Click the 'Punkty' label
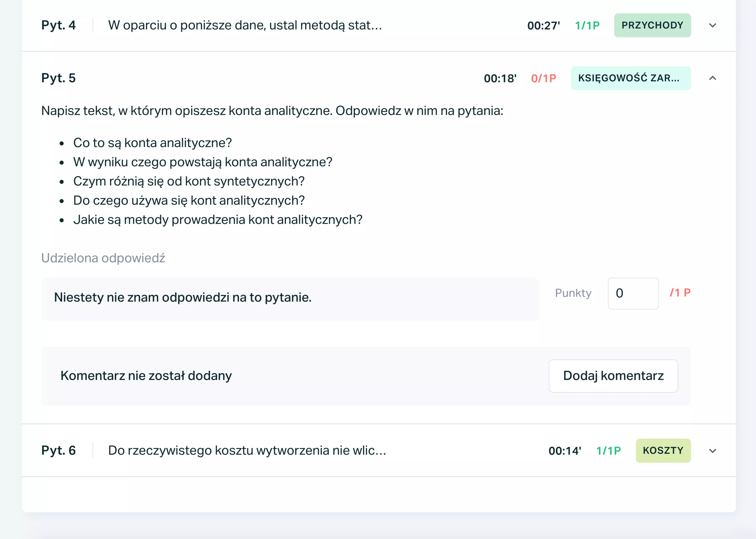This screenshot has height=539, width=756. click(x=573, y=293)
